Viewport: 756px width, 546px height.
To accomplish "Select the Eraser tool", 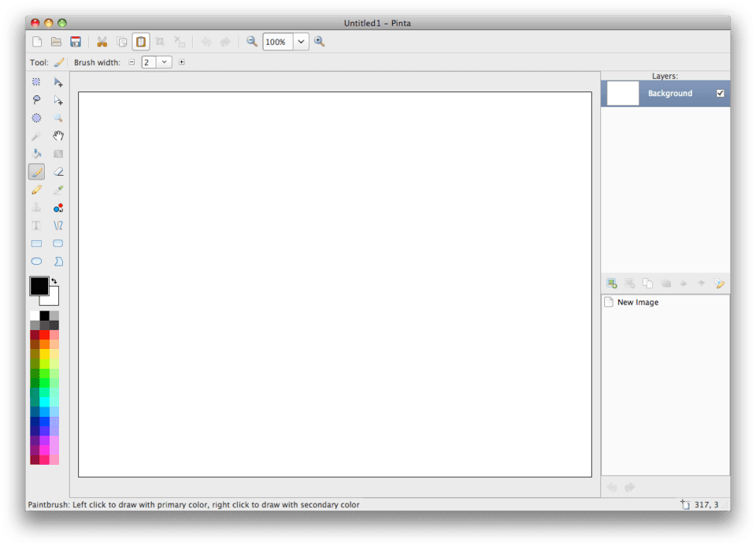I will [57, 172].
